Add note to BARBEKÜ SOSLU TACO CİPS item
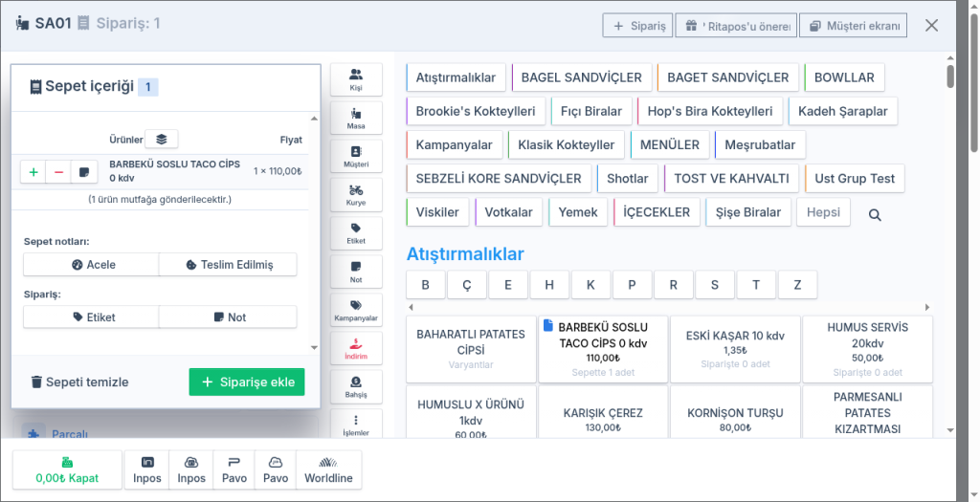This screenshot has width=980, height=502. pyautogui.click(x=84, y=172)
